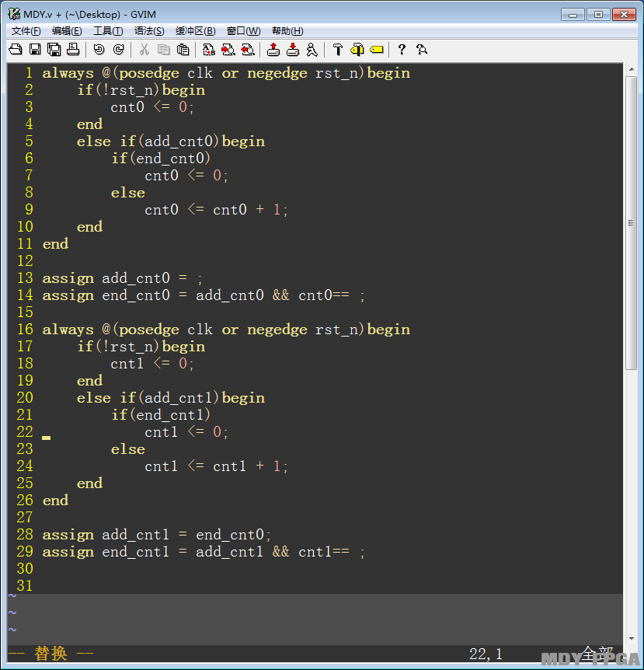This screenshot has width=644, height=670.
Task: Close the GVIM window
Action: click(x=624, y=15)
